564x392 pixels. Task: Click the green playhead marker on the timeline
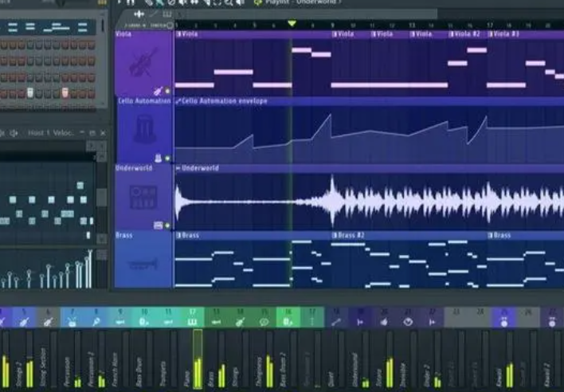coord(292,24)
